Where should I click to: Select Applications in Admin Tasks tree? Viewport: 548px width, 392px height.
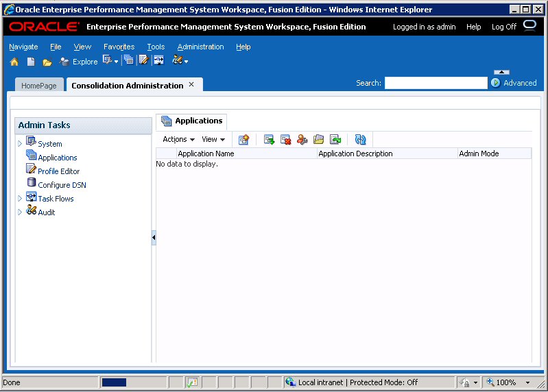(x=58, y=158)
